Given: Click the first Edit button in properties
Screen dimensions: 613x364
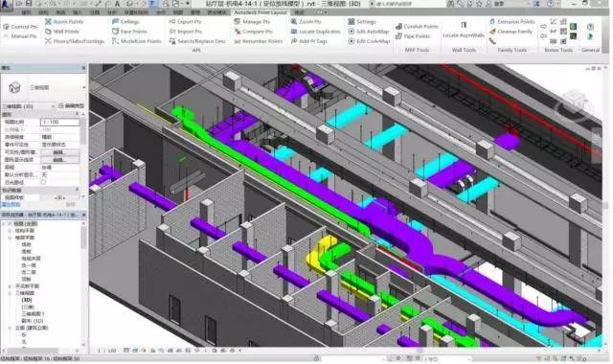Looking at the screenshot, I should pyautogui.click(x=59, y=152).
